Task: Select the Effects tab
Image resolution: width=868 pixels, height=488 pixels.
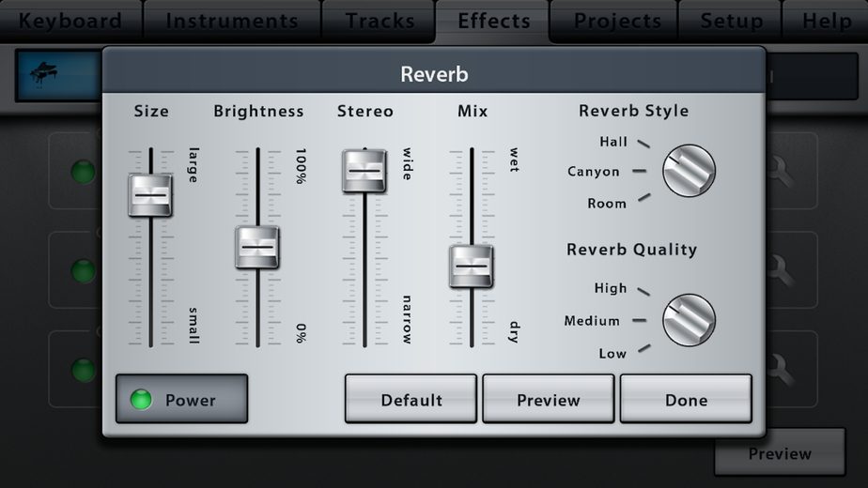Action: (x=494, y=21)
